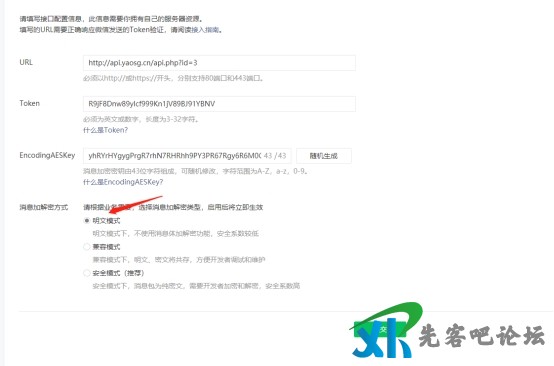
Task: Choose the 安全模式（推荐）radio option
Action: pos(87,273)
